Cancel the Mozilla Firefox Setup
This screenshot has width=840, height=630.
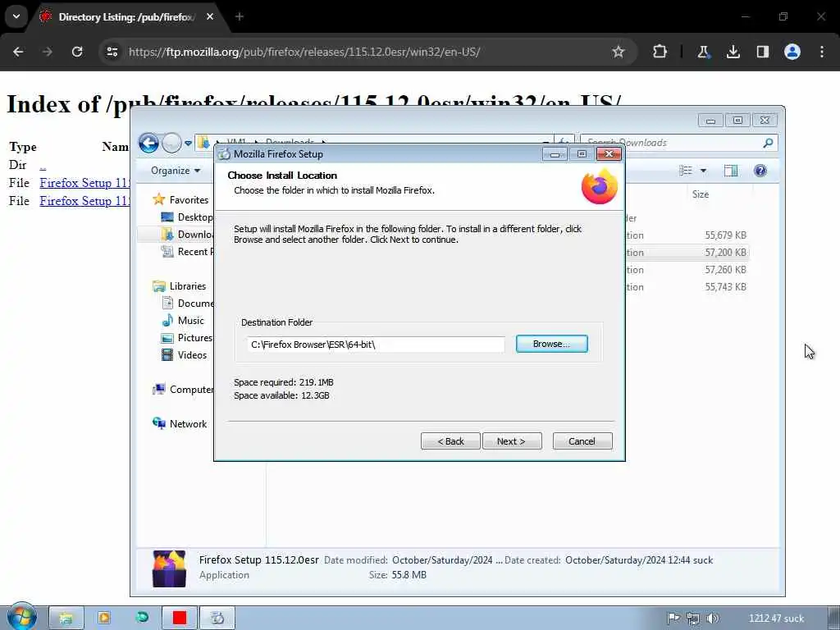pos(582,441)
